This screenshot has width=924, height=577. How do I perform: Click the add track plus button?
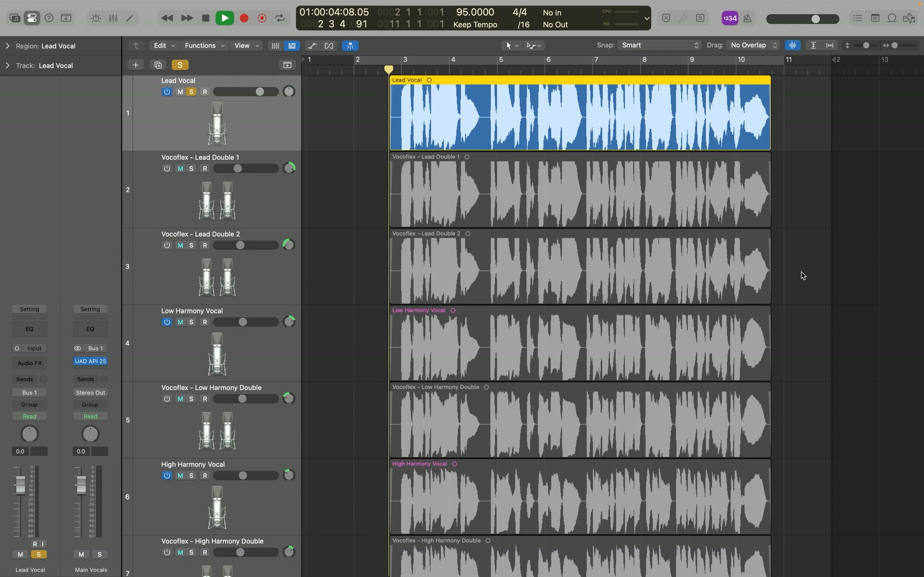(136, 65)
